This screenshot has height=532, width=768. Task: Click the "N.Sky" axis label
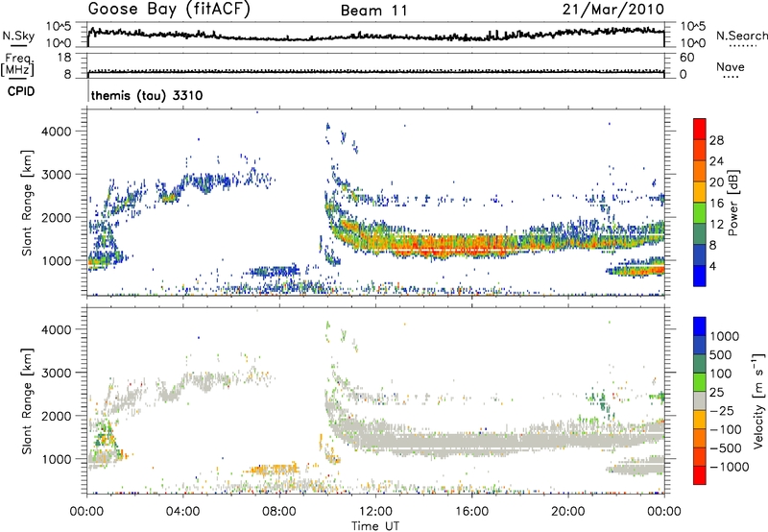pos(18,36)
